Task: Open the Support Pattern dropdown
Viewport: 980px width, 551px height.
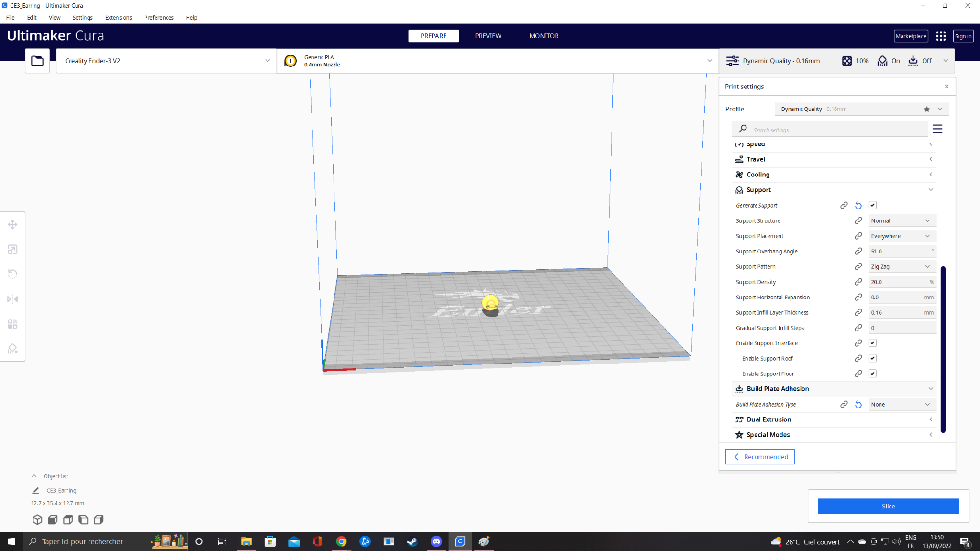Action: coord(902,266)
